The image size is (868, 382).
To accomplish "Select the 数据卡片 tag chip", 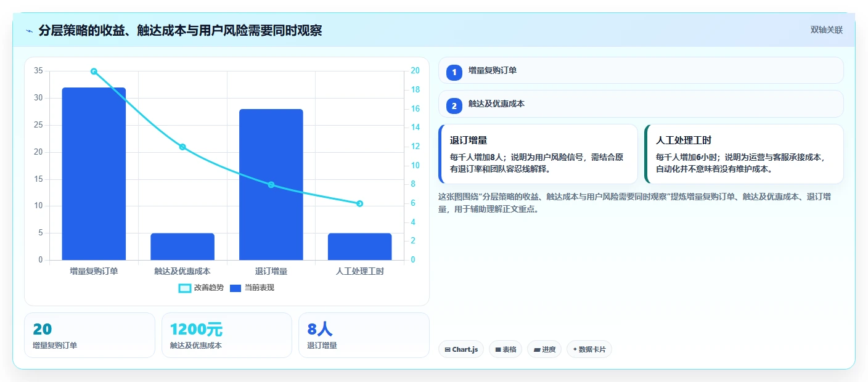I will pos(589,349).
